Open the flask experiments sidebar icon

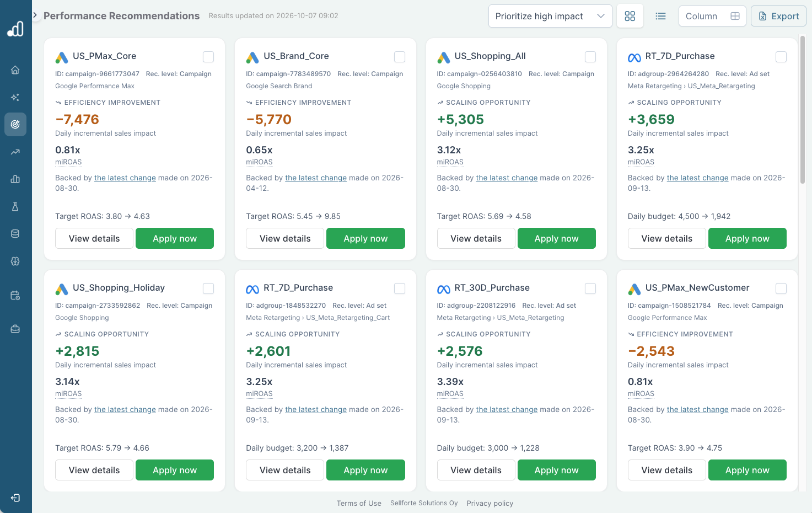coord(15,206)
